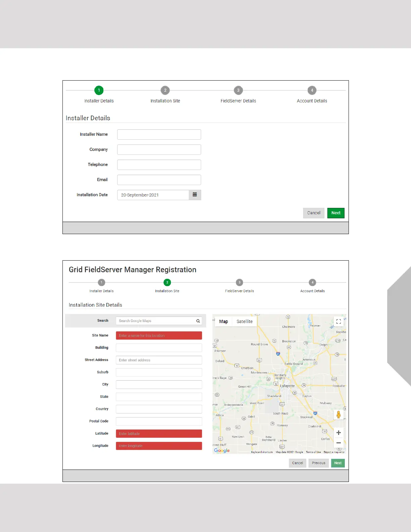411x532 pixels.
Task: Focus the Email input field
Action: point(159,180)
